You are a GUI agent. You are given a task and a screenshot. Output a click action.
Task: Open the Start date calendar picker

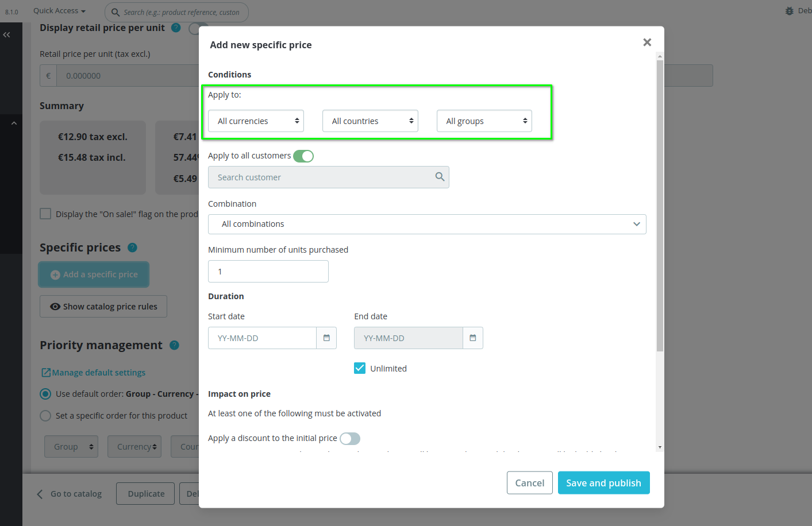coord(326,338)
